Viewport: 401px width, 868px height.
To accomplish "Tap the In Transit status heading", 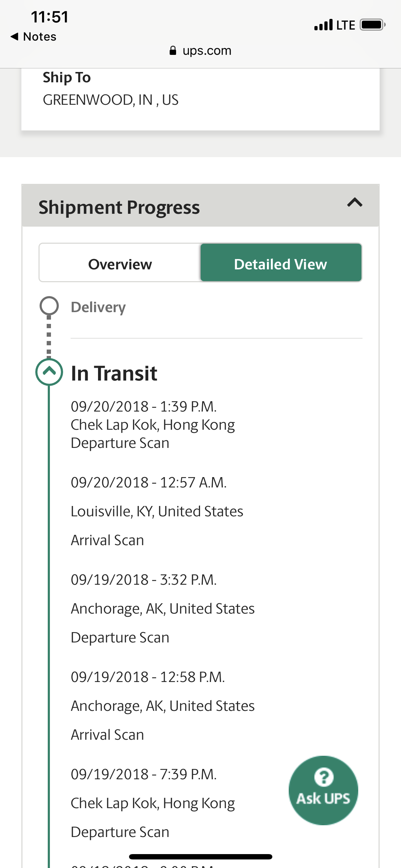I will (x=114, y=373).
